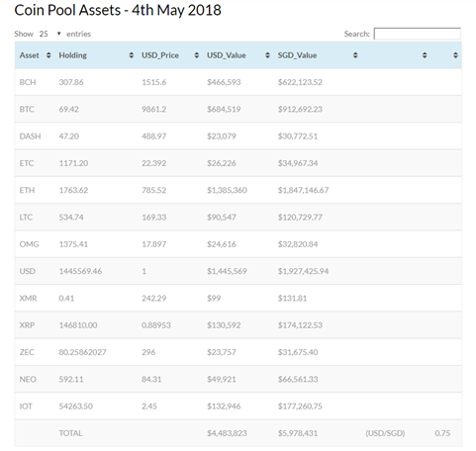Click the USD holding value 1445569.46
Screen dimensions: 476x451
(80, 271)
